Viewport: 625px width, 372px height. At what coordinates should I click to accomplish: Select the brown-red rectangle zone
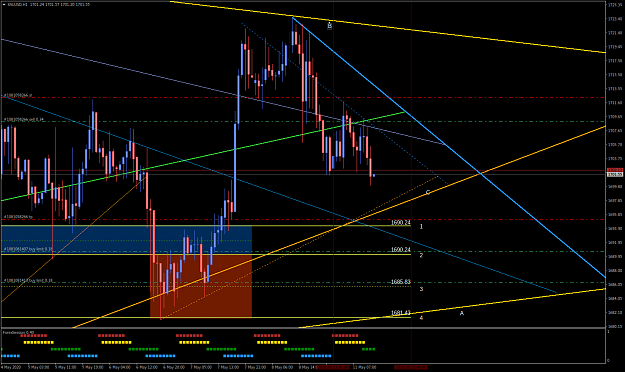[201, 286]
